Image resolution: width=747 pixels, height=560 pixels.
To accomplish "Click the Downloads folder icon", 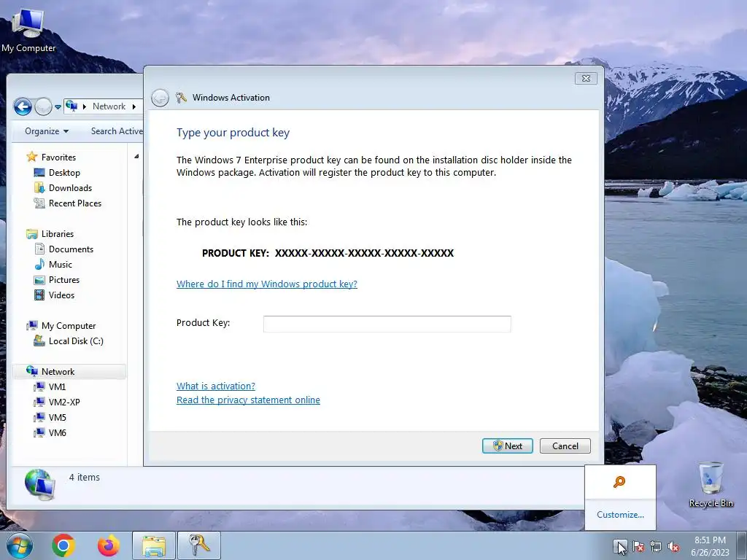I will [39, 187].
